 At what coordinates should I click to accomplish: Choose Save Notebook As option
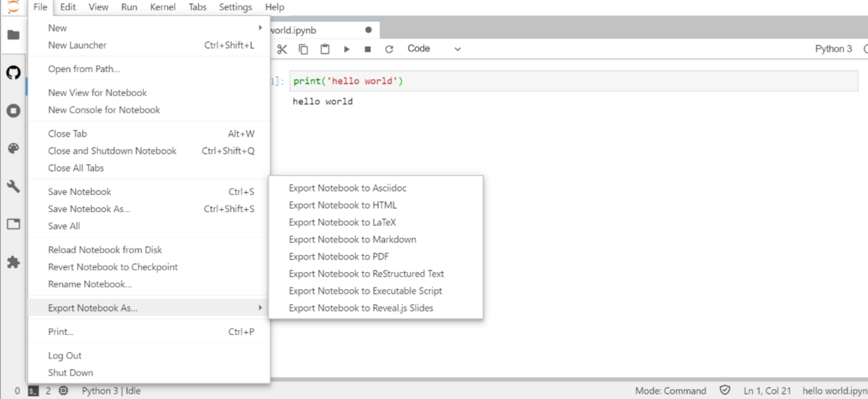click(149, 209)
